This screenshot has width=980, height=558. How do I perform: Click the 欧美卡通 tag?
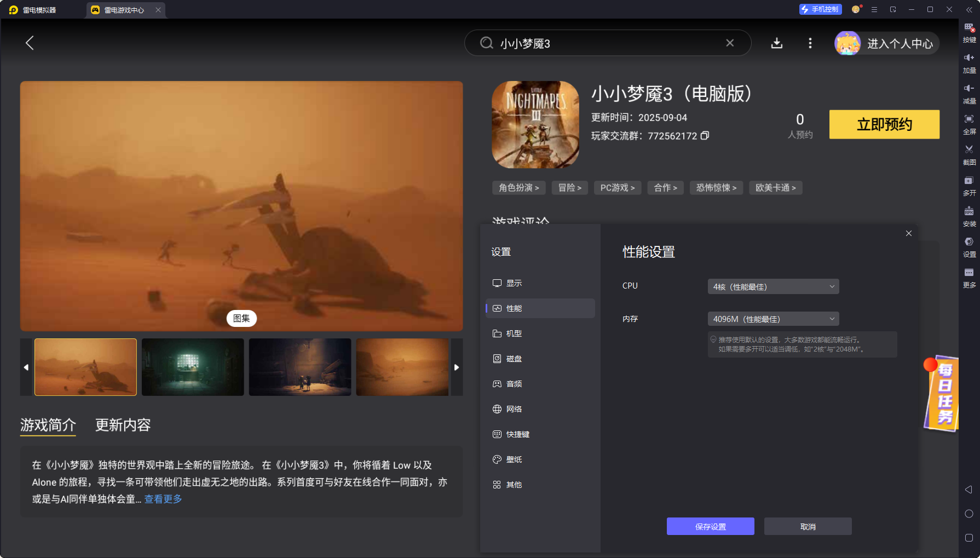[x=776, y=188]
